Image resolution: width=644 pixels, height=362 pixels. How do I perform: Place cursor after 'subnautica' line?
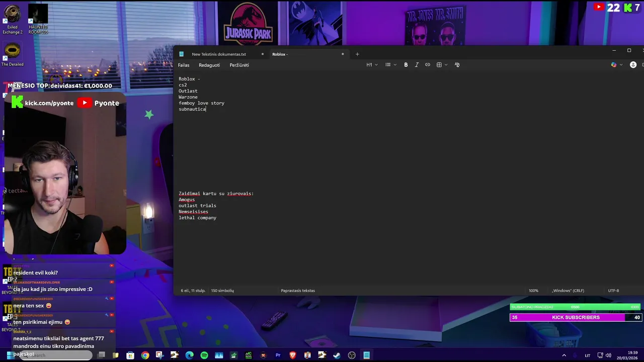click(206, 109)
